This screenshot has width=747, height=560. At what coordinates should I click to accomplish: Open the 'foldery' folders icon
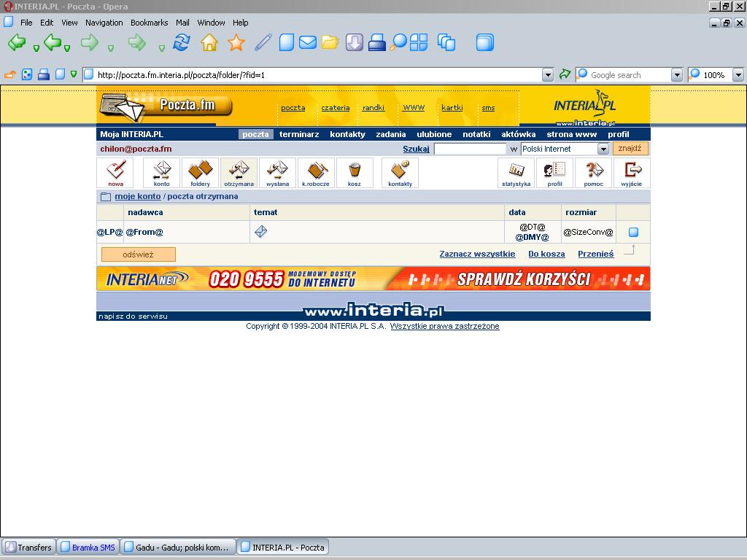200,173
